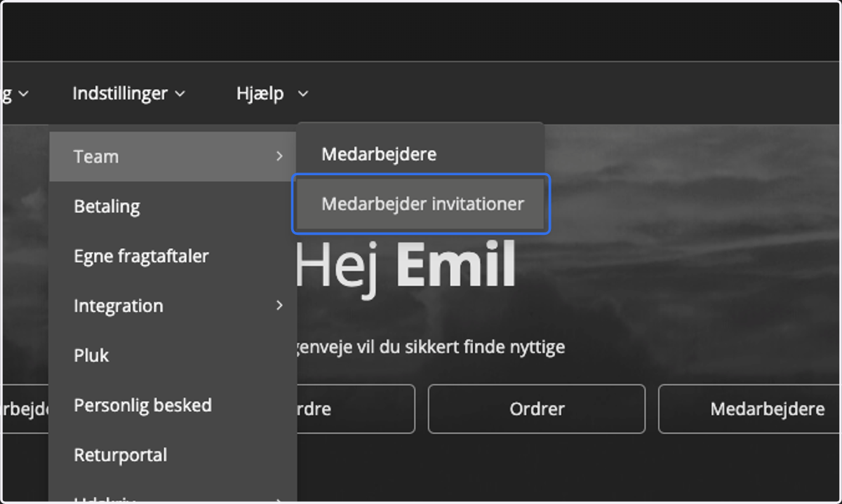Expand the Integration submenu arrow
This screenshot has width=842, height=504.
point(279,305)
